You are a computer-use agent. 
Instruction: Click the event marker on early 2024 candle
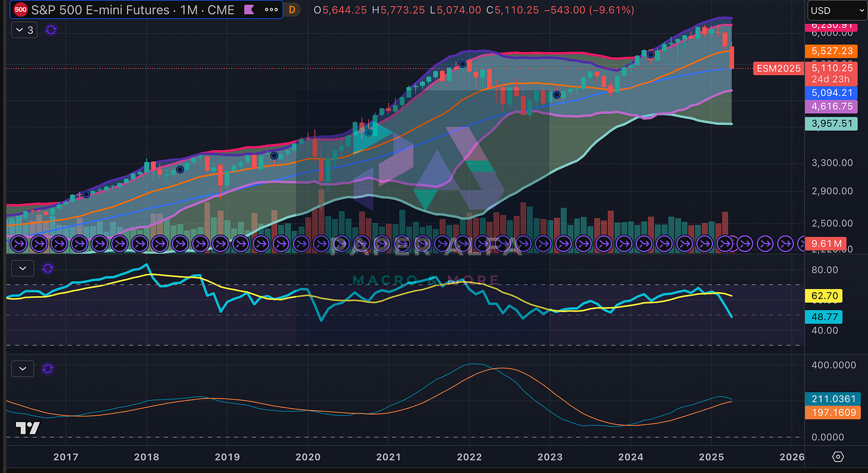pos(651,54)
